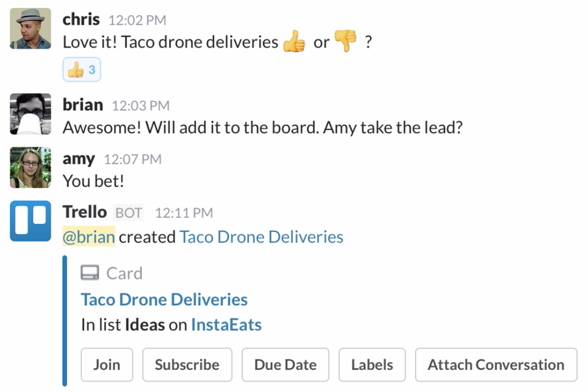Open the Labels selector
The image size is (588, 392).
pos(372,365)
